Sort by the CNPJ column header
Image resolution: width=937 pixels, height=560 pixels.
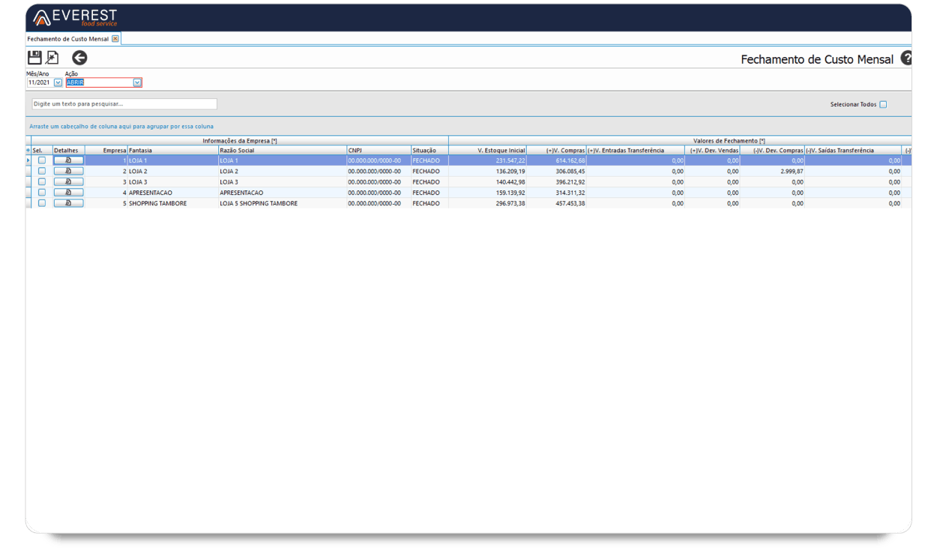[378, 151]
